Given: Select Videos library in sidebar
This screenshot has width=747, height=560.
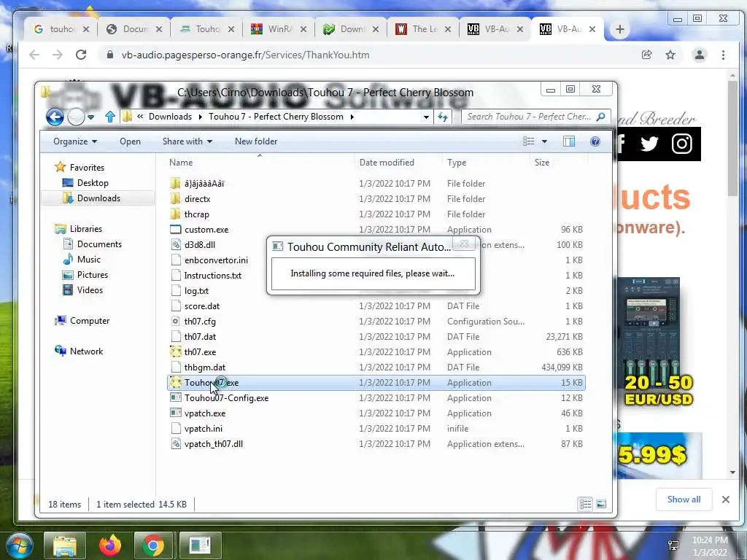Looking at the screenshot, I should tap(83, 290).
